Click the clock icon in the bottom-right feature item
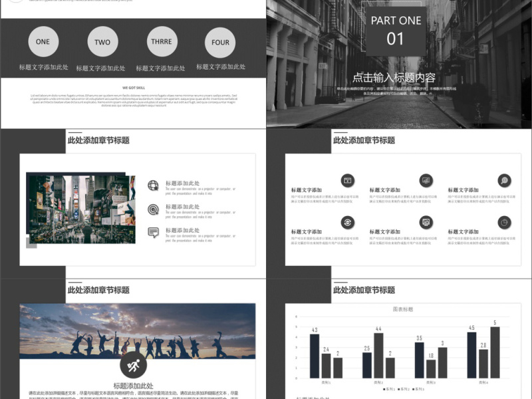The height and width of the screenshot is (399, 532). click(503, 221)
